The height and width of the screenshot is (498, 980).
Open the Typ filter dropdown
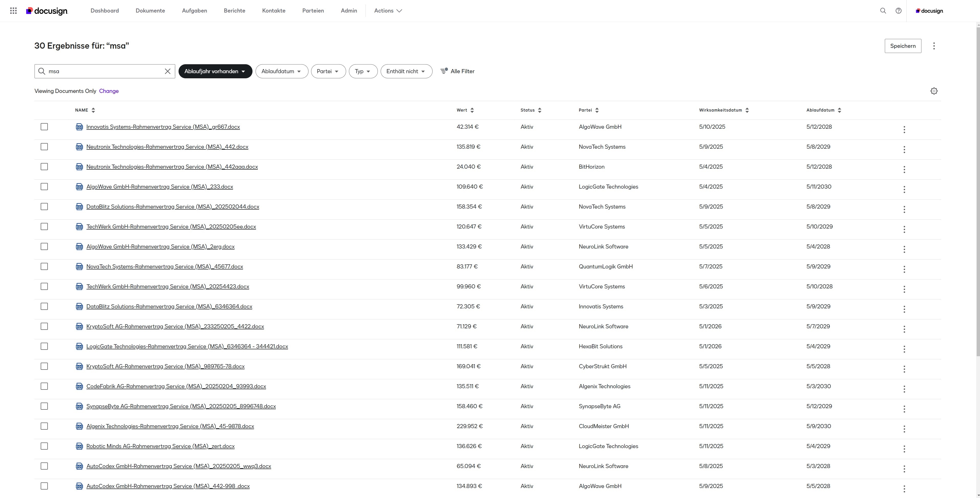363,71
